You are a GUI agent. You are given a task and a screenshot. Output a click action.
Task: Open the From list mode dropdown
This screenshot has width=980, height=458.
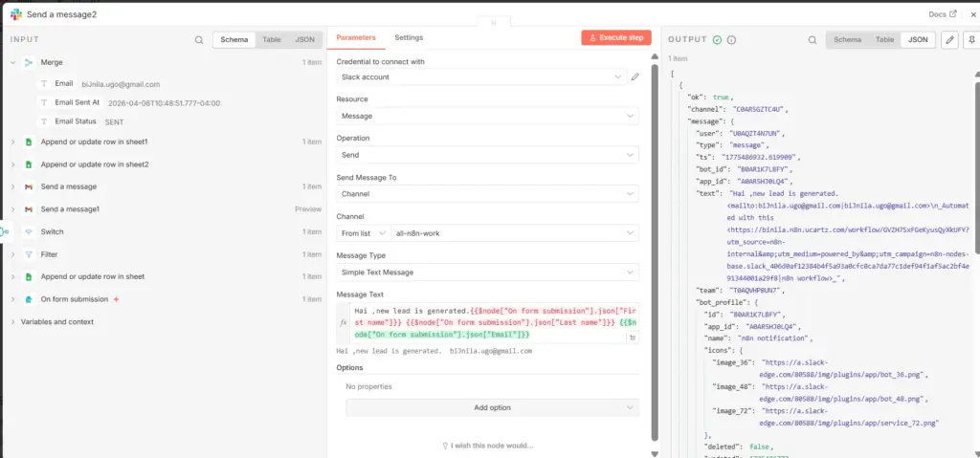[x=364, y=233]
